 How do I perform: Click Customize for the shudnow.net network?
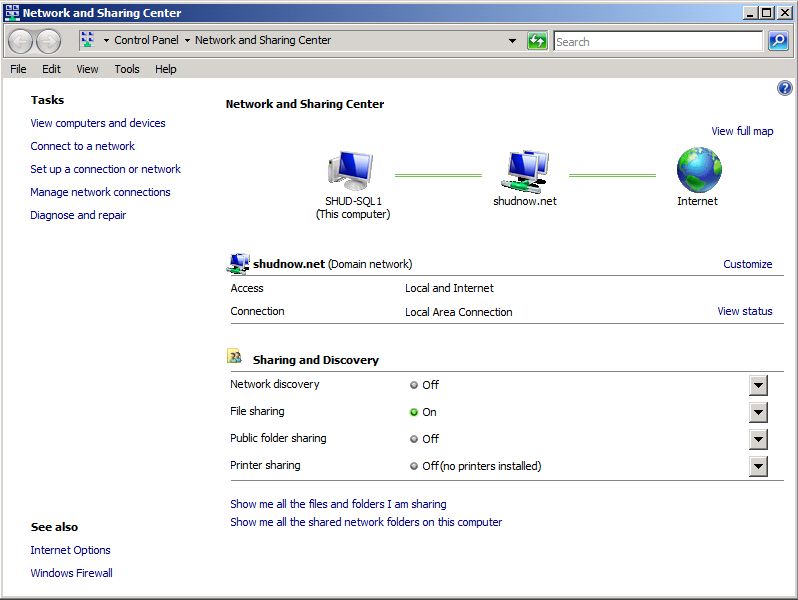[747, 264]
